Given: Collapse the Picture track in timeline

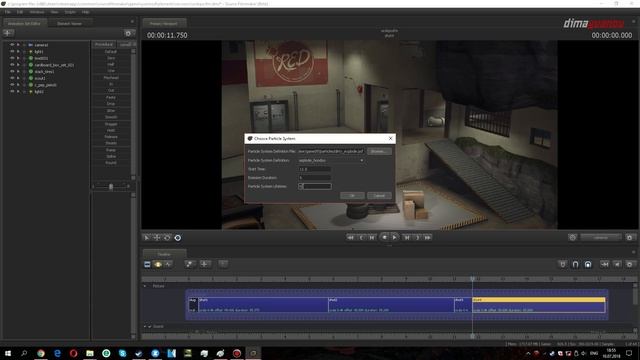Looking at the screenshot, I should coord(145,286).
